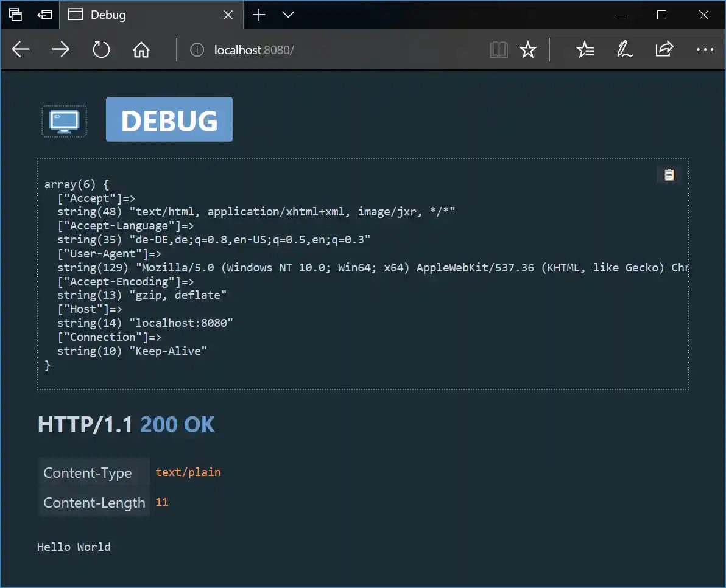Select the Debug tab
726x588 pixels.
(152, 15)
